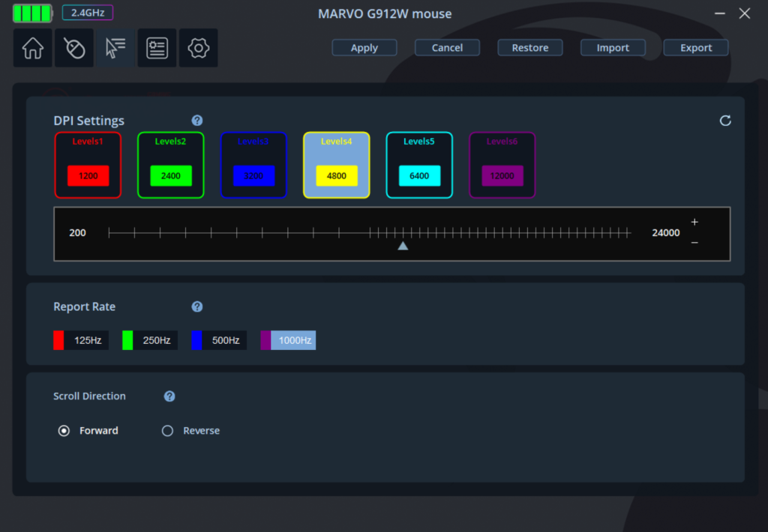Select the Levels1 DPI preset
Viewport: 768px width, 532px height.
(x=88, y=165)
